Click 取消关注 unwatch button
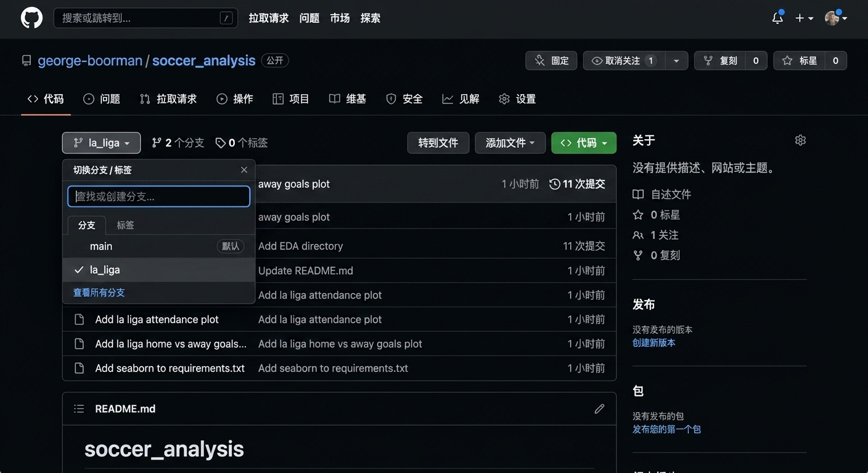 [624, 60]
